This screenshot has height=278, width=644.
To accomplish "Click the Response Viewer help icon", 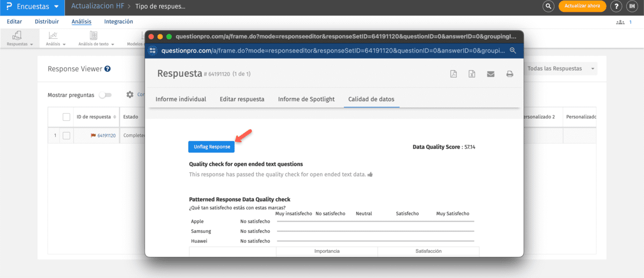I will click(x=107, y=69).
